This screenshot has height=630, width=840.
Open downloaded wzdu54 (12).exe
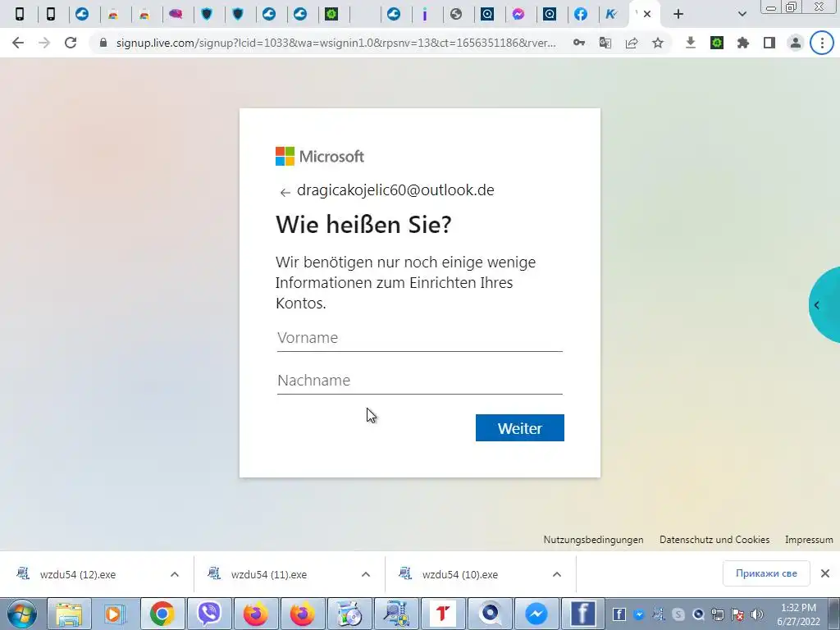point(78,574)
